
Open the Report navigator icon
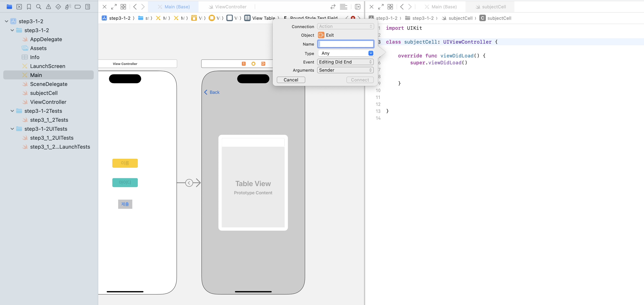[x=88, y=7]
